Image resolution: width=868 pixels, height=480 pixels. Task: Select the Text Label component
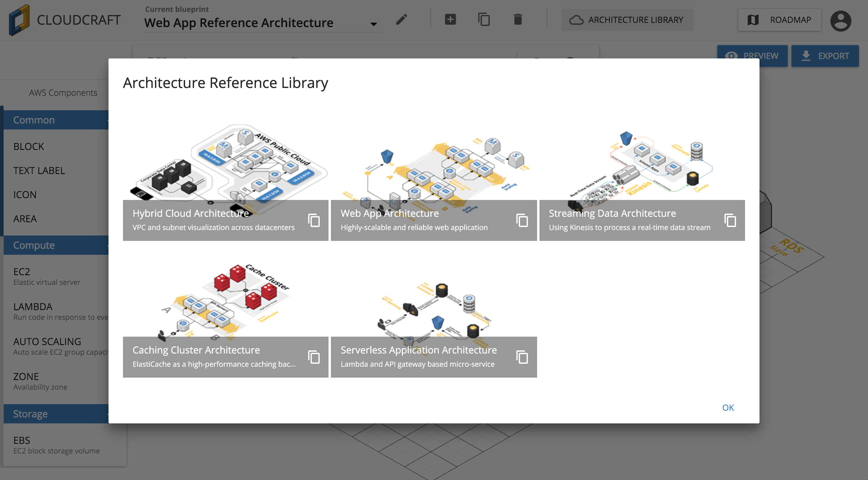pos(39,171)
